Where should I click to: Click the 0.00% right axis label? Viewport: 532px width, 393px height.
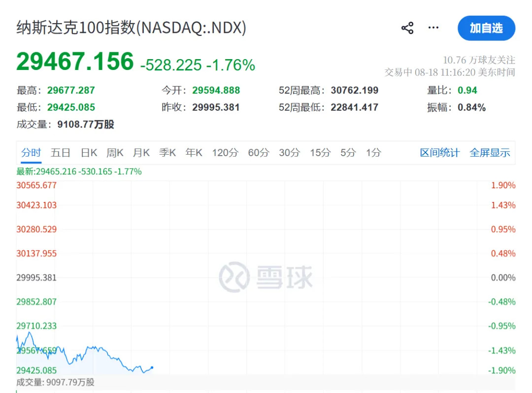503,278
